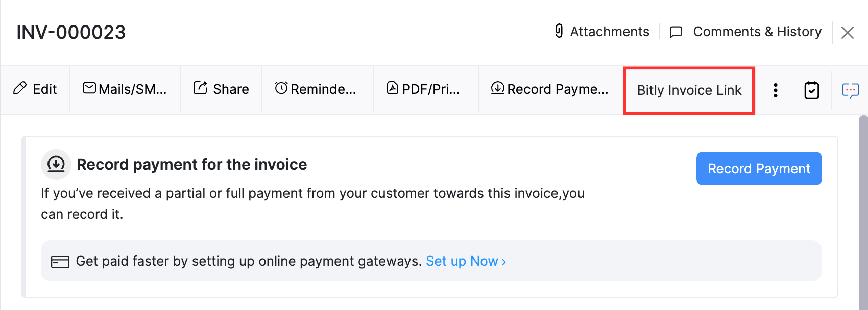Click the Comments & History speech bubble icon

tap(676, 32)
